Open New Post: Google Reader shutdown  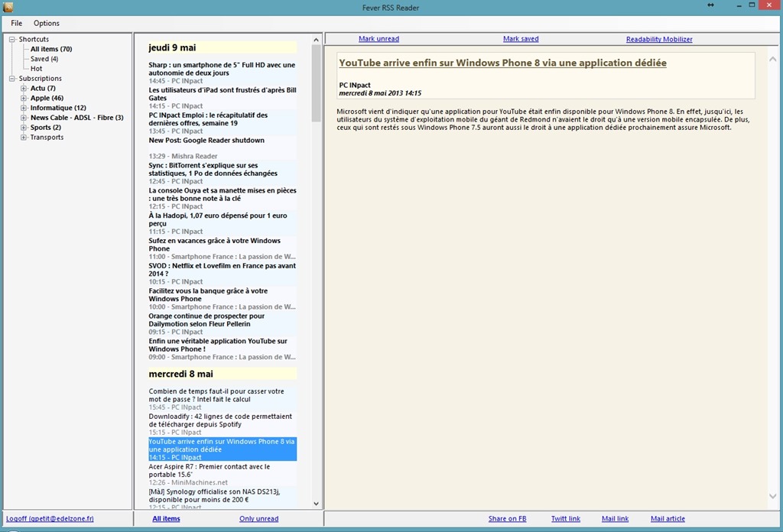(x=223, y=148)
